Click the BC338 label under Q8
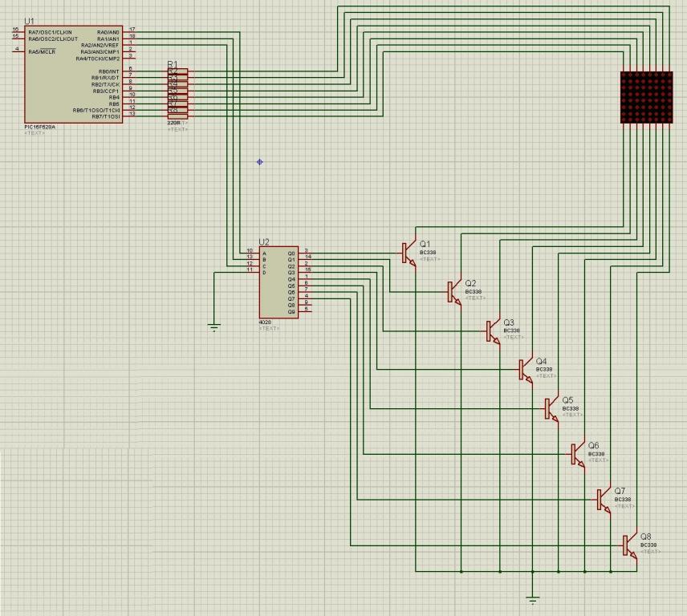 point(648,545)
